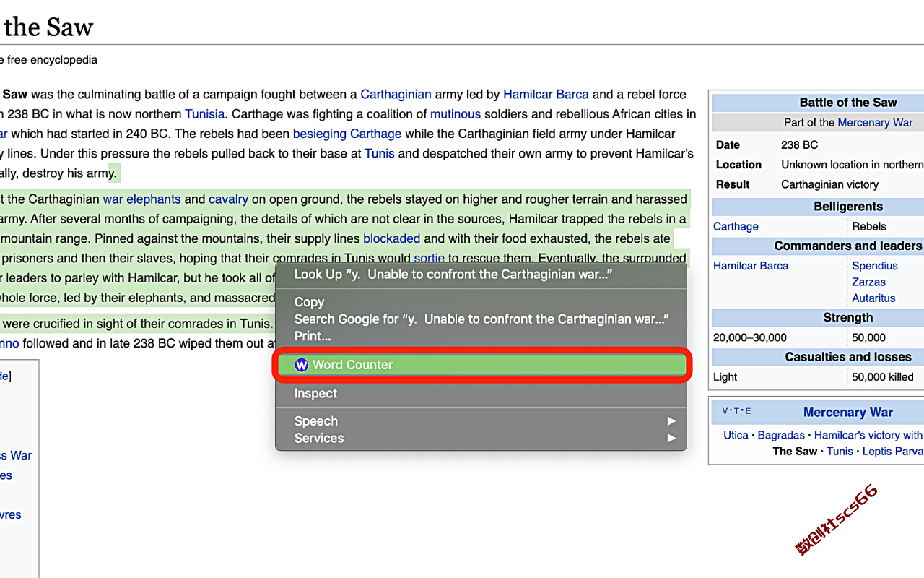Image resolution: width=924 pixels, height=578 pixels.
Task: Click the E link in the navbox corner
Action: pyautogui.click(x=748, y=411)
